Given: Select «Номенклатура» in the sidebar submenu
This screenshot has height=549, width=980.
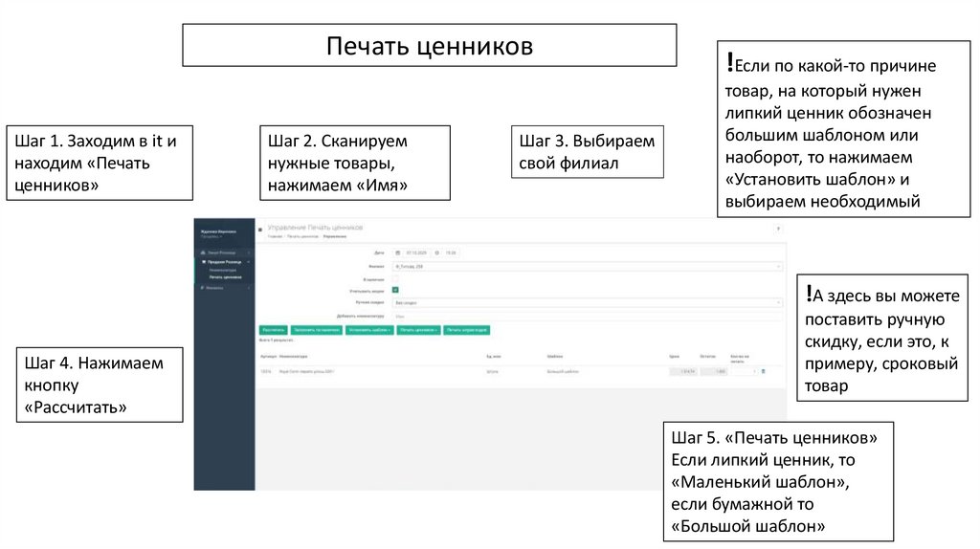Looking at the screenshot, I should click(222, 270).
